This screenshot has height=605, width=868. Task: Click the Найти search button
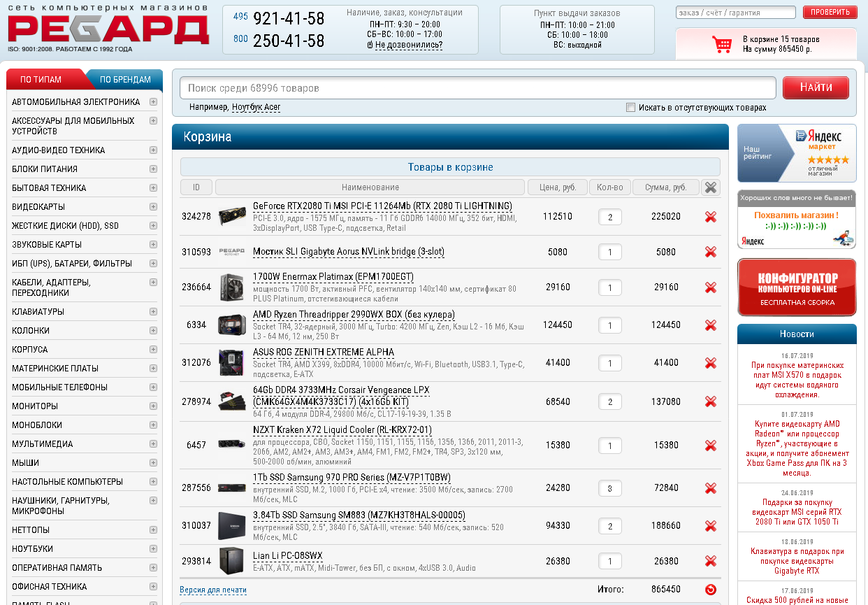tap(816, 87)
